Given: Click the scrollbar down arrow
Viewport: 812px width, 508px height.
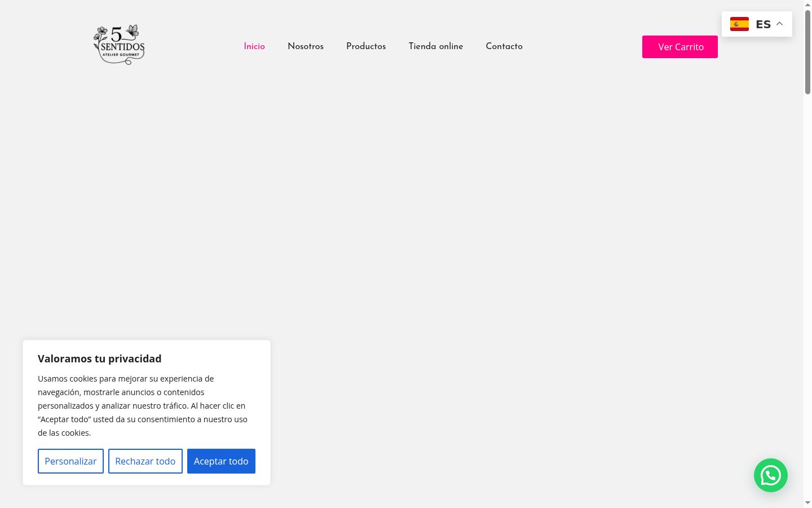Looking at the screenshot, I should pos(807,503).
